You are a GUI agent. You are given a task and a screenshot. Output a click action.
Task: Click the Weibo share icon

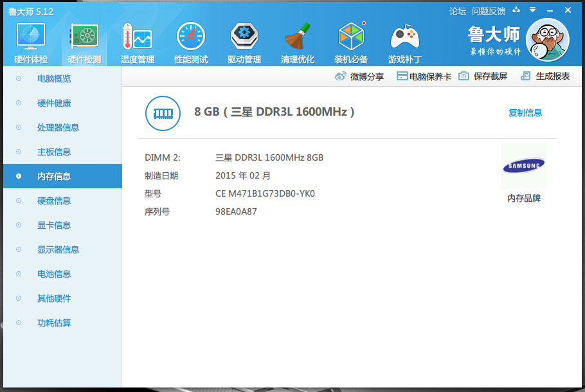pos(340,76)
